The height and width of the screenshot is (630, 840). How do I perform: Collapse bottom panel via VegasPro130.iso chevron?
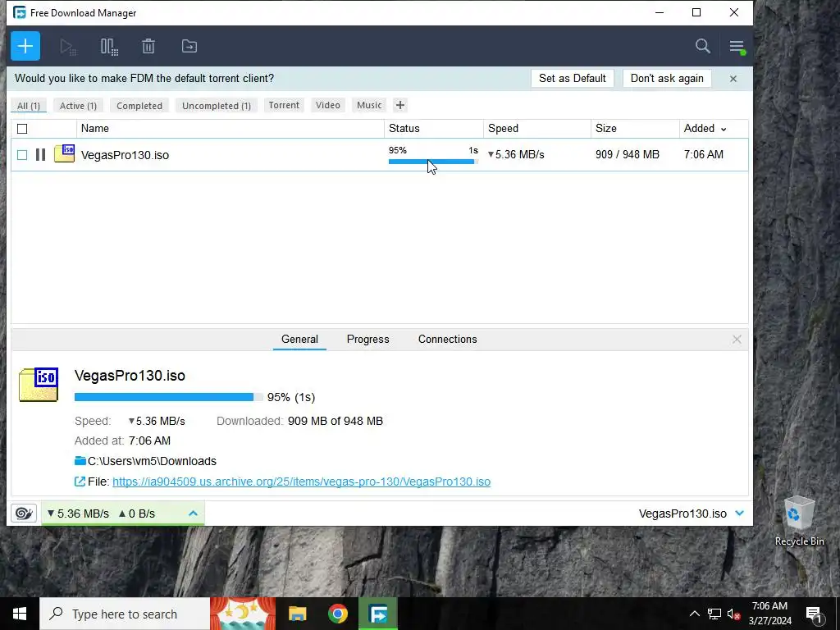pos(740,514)
